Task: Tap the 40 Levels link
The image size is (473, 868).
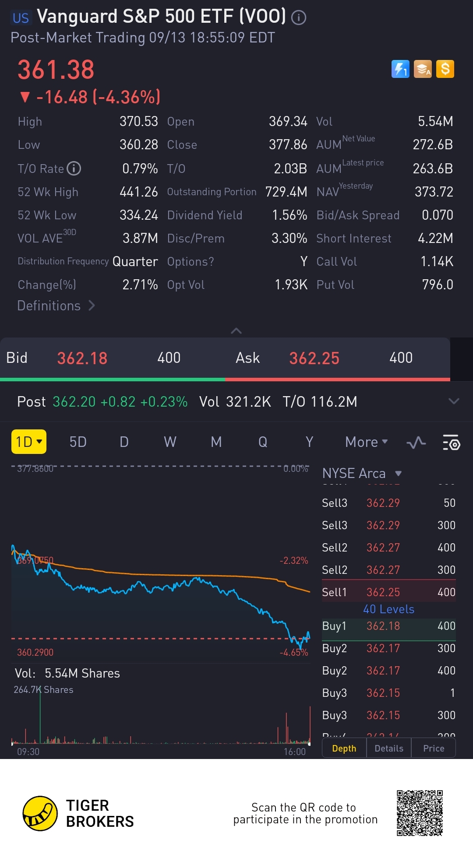Action: (x=388, y=609)
